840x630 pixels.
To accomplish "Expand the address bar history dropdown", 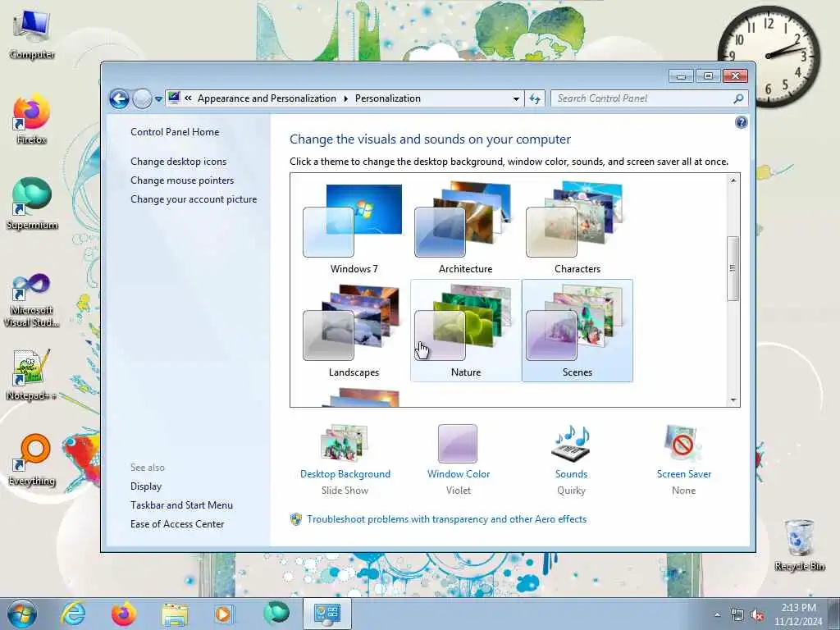I will [x=516, y=98].
